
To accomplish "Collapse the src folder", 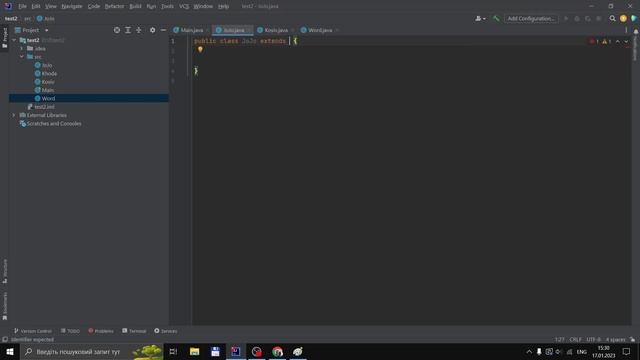I will coord(22,57).
